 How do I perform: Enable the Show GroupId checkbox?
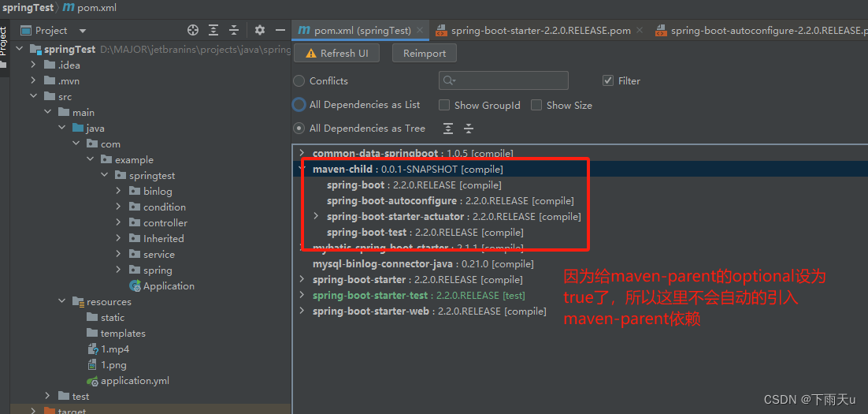tap(444, 105)
